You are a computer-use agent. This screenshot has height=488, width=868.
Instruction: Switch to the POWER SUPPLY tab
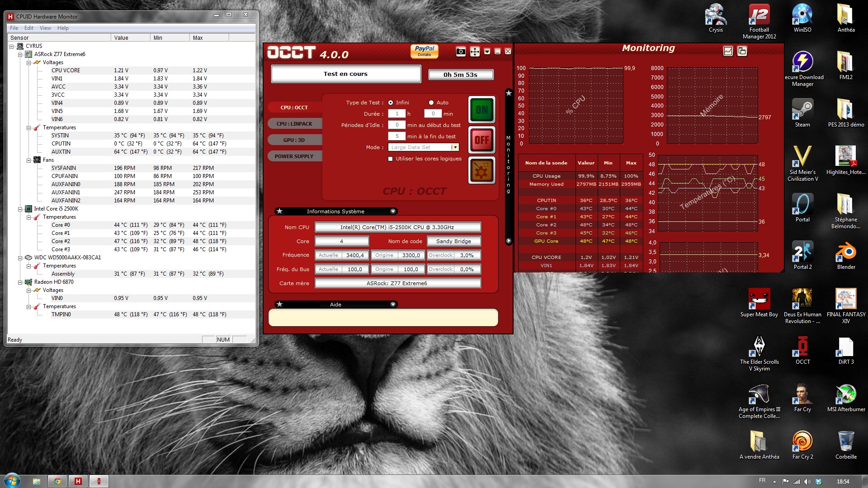coord(294,156)
